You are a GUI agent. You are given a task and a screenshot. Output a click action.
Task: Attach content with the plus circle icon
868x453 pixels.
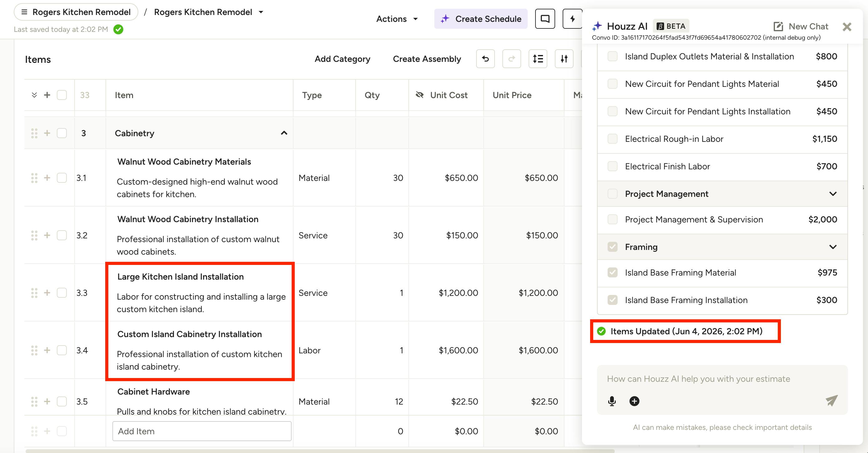[x=634, y=401]
